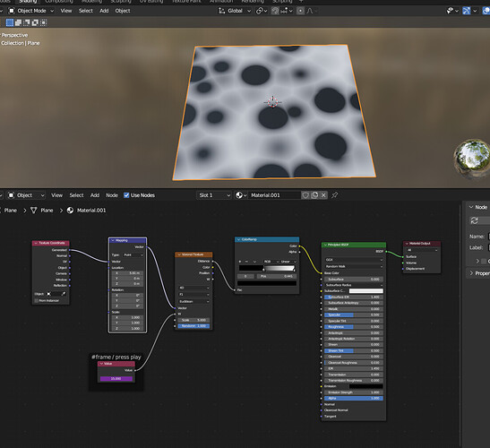Viewport: 490px width, 448px height.
Task: Choose the invert selection mode icon
Action: [x=35, y=22]
